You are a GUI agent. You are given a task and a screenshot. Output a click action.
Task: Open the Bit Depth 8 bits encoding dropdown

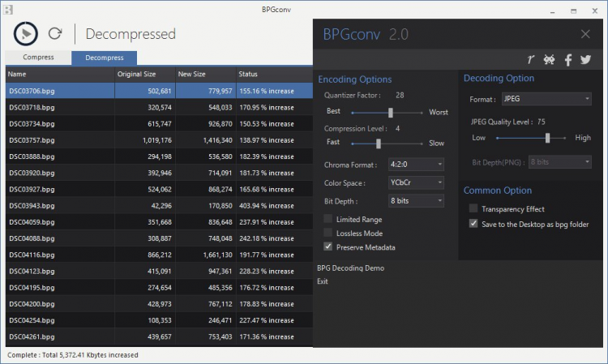pos(416,201)
